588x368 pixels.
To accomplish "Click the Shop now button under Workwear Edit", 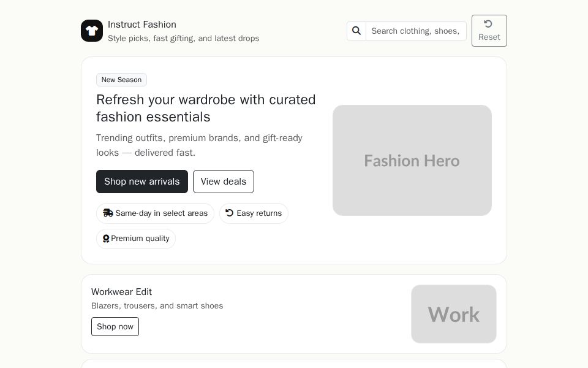I will 115,326.
